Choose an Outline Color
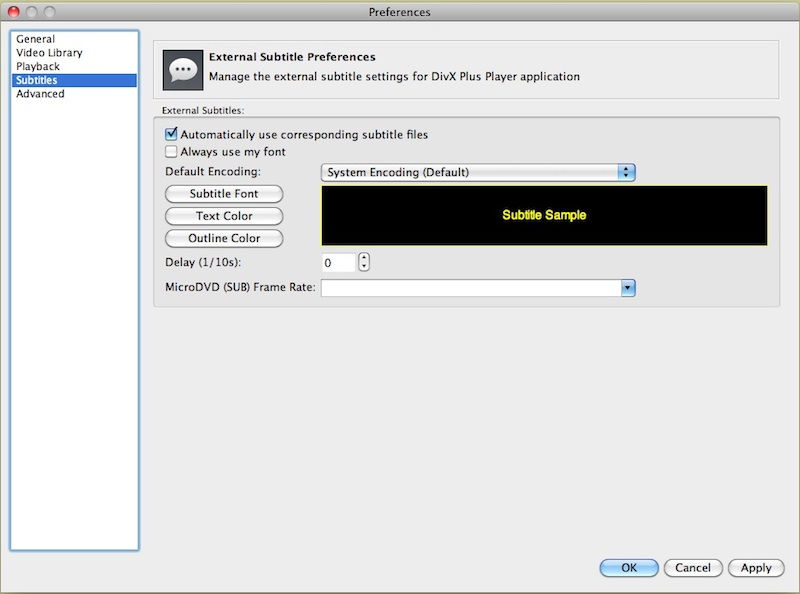 click(224, 239)
